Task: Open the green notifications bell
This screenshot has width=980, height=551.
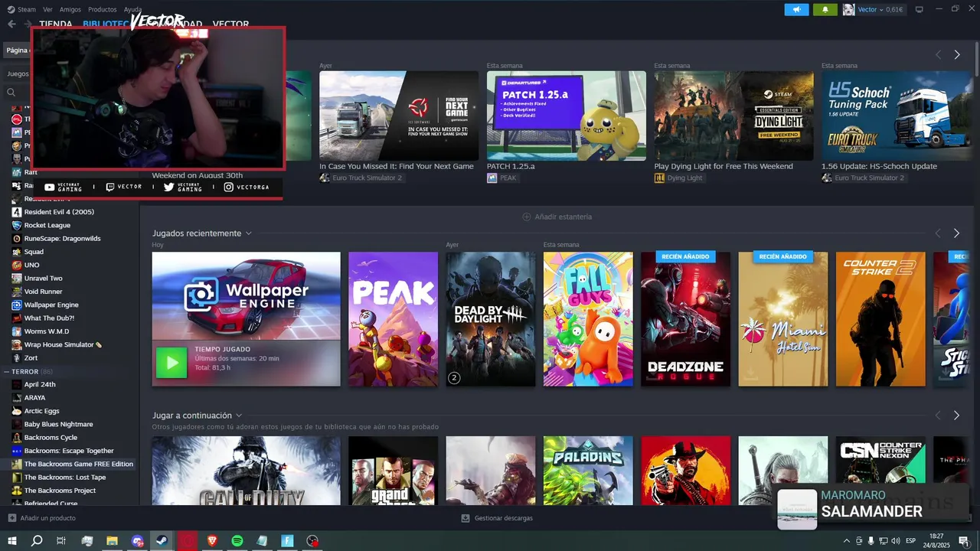Action: click(x=825, y=10)
